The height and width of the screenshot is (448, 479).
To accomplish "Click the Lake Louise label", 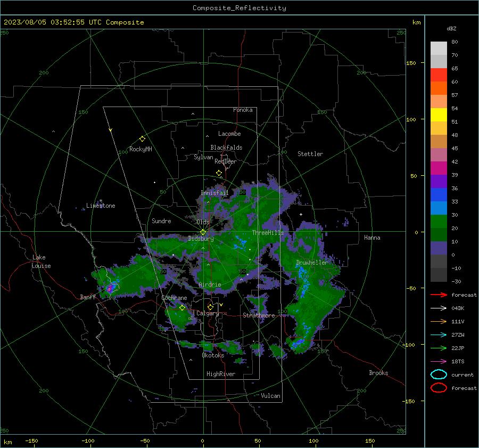I will click(x=42, y=262).
